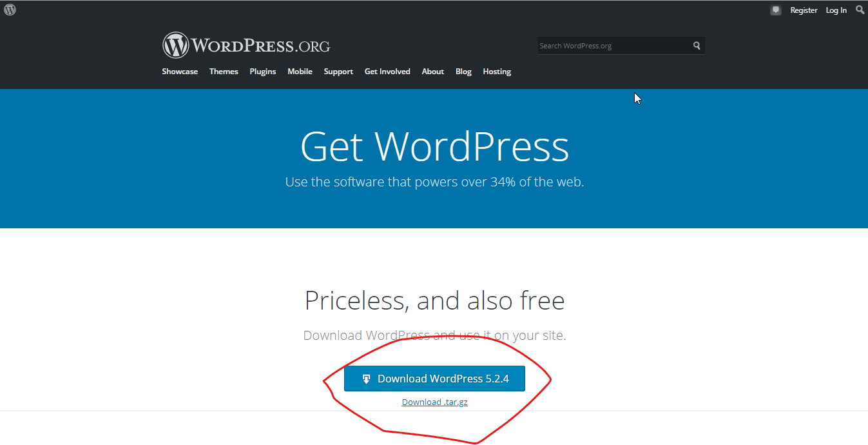Click the Log In link
Screen dimensions: 868x445
click(x=836, y=10)
